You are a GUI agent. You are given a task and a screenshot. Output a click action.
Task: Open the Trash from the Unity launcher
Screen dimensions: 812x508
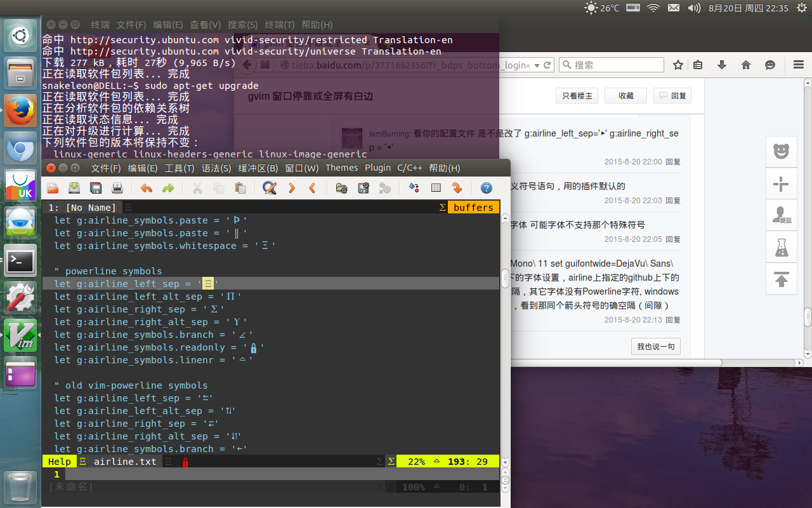tap(21, 488)
